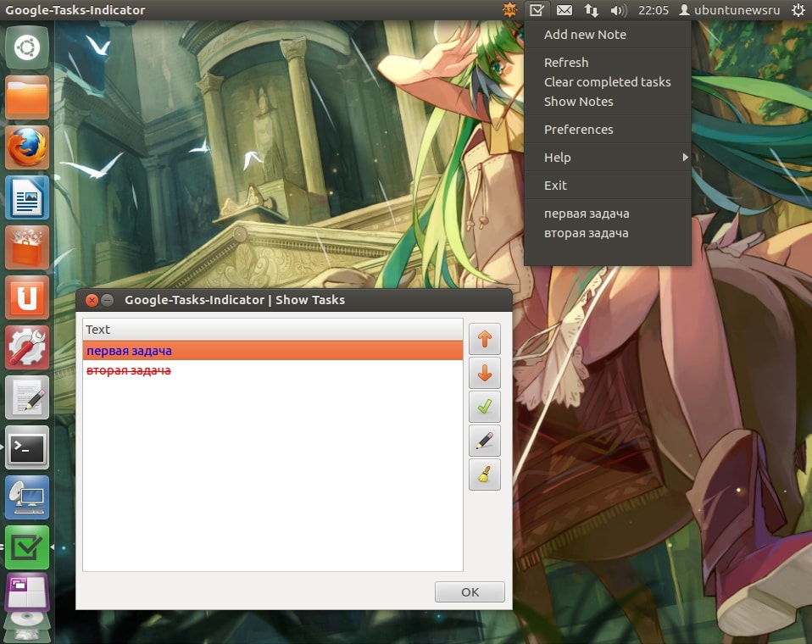The width and height of the screenshot is (812, 644).
Task: Open Terminal from the launcher
Action: pos(27,447)
